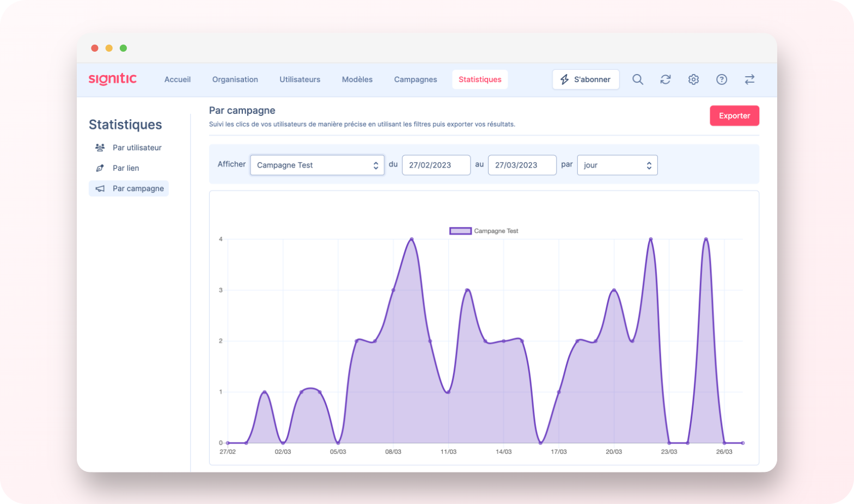Image resolution: width=854 pixels, height=504 pixels.
Task: Select the Statistiques tab
Action: pos(480,79)
